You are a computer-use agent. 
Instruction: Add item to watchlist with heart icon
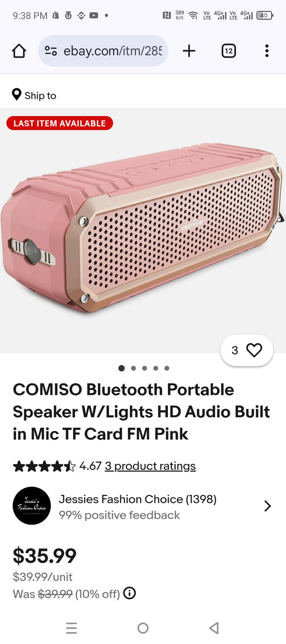pos(254,350)
